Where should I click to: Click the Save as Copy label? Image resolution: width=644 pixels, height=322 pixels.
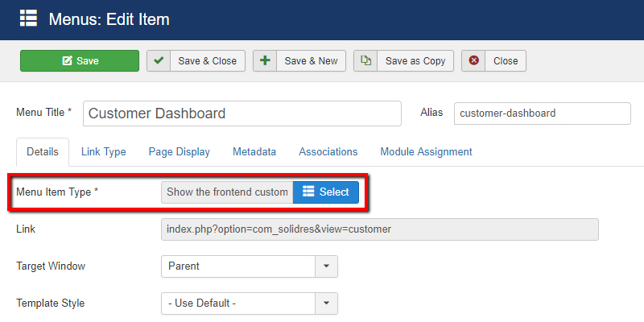pos(415,61)
